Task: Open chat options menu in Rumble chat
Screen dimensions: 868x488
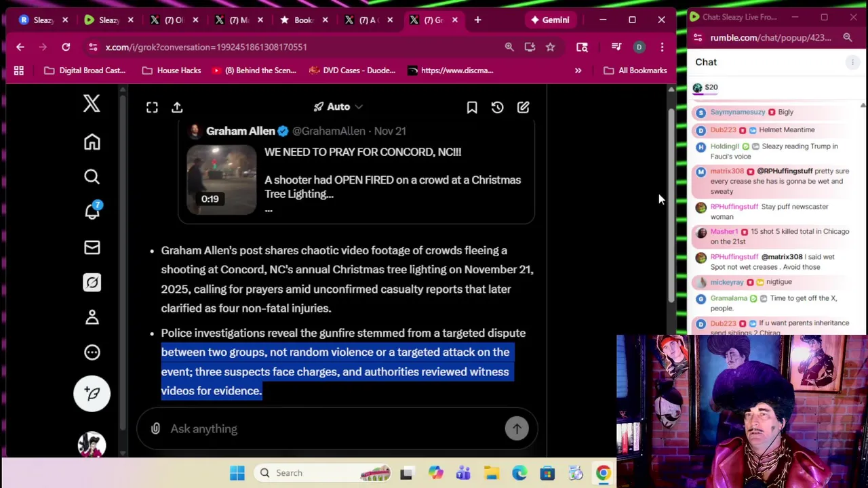Action: [x=852, y=62]
